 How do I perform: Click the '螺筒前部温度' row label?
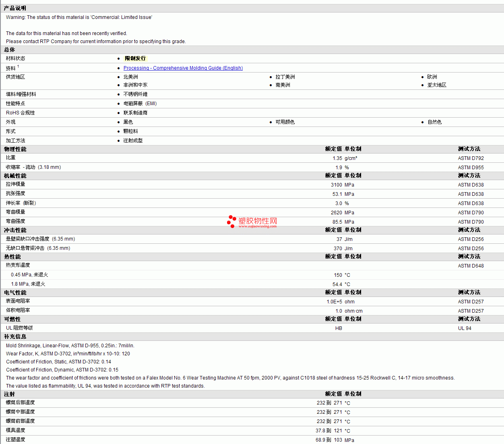(21, 421)
